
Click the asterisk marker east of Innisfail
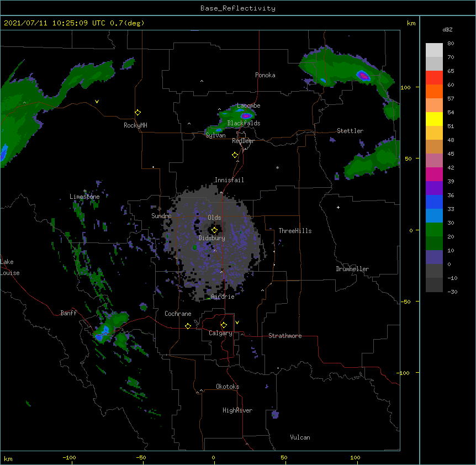click(277, 168)
